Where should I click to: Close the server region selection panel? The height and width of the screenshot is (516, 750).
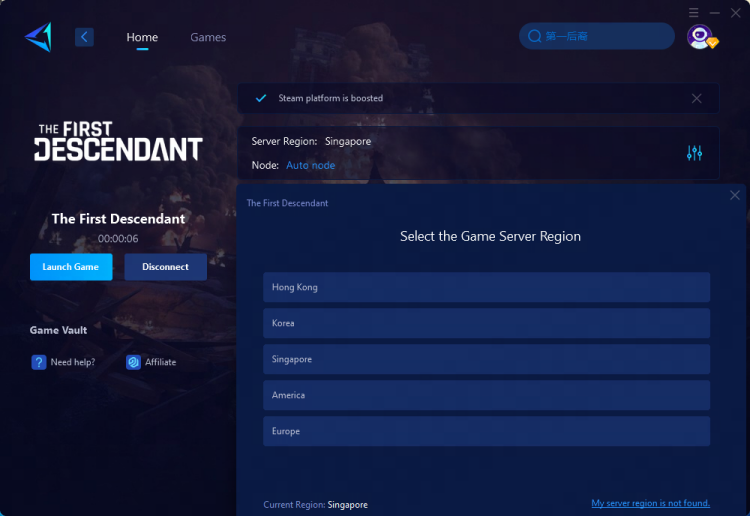pyautogui.click(x=735, y=196)
